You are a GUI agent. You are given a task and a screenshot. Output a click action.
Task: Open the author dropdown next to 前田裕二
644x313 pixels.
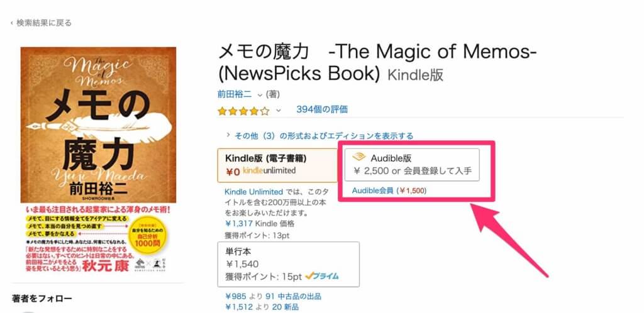[259, 94]
